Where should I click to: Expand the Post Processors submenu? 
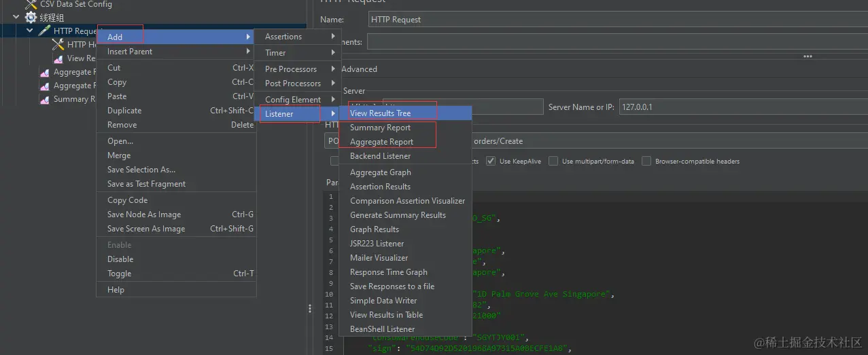296,83
